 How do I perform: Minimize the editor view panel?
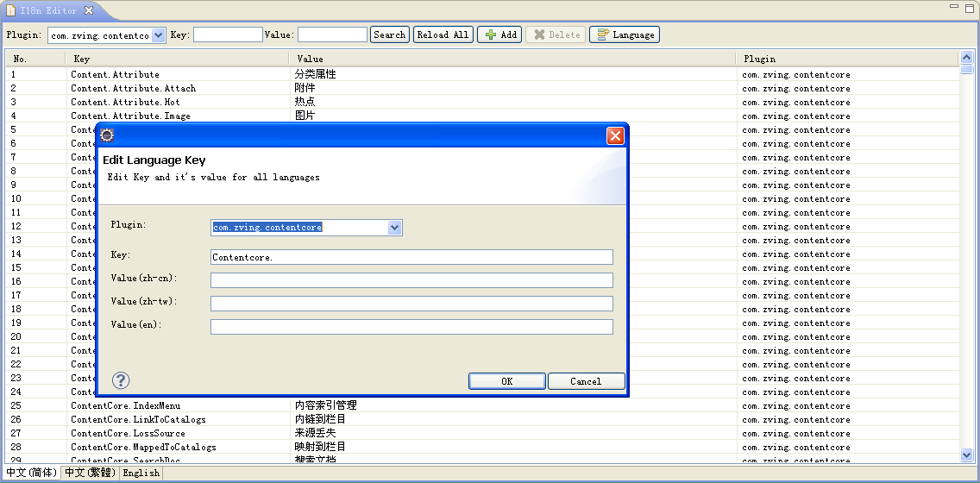coord(953,7)
